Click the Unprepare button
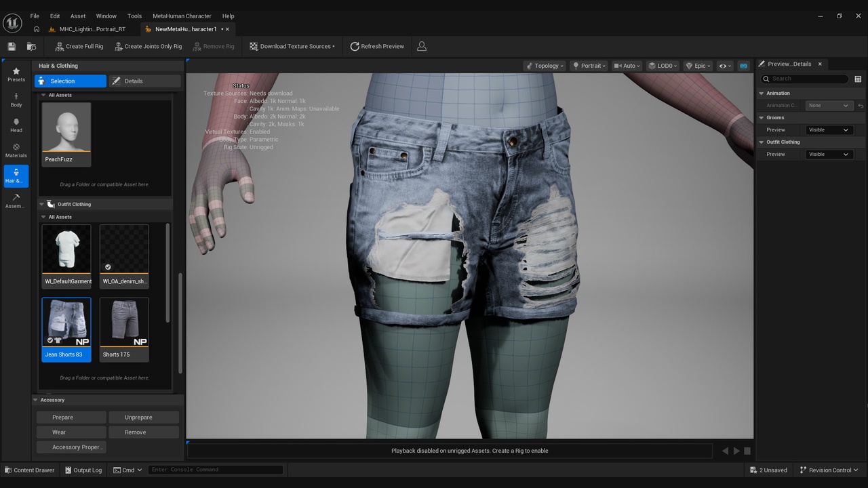The image size is (868, 488). coord(144,417)
